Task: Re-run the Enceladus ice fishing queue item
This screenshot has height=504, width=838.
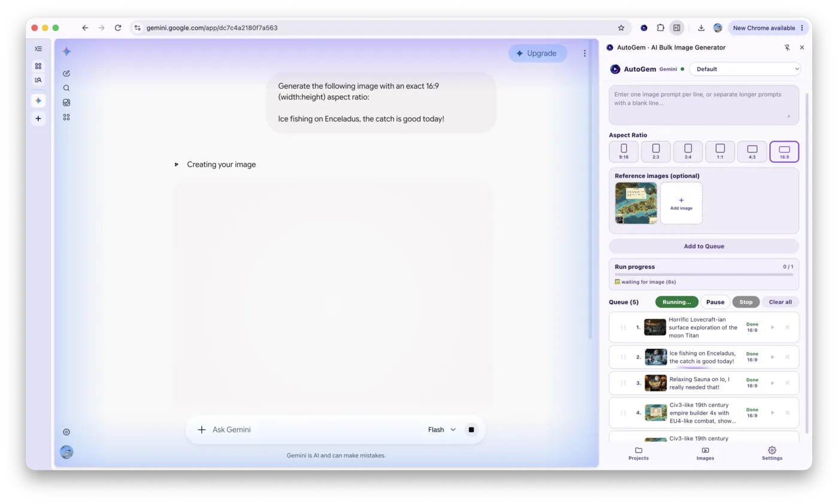Action: tap(773, 357)
